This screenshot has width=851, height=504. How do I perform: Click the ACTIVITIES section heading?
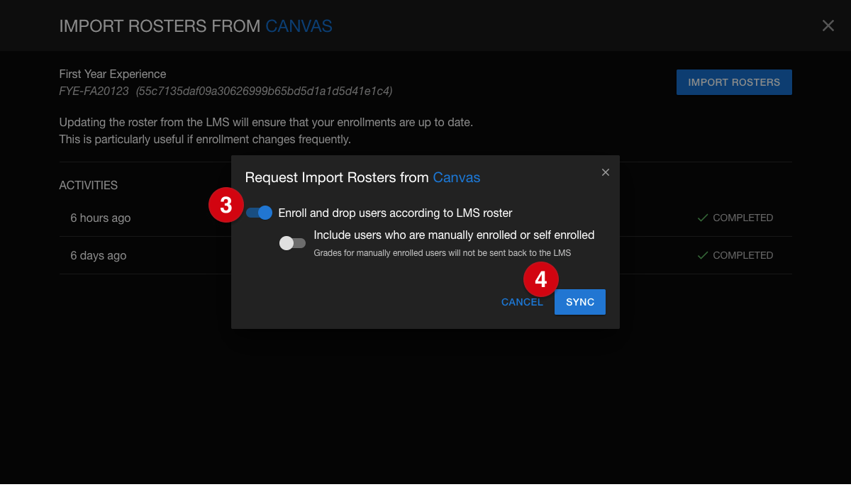click(89, 185)
